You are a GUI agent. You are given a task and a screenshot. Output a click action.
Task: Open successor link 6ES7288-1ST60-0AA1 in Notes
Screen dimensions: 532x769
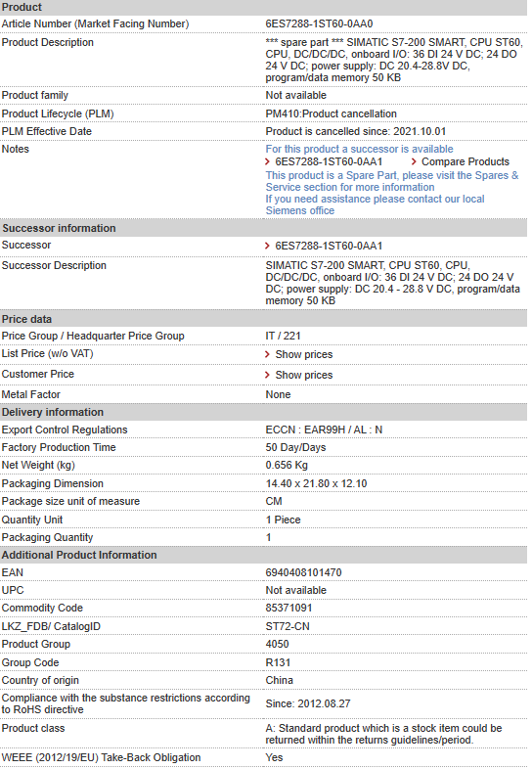point(329,161)
